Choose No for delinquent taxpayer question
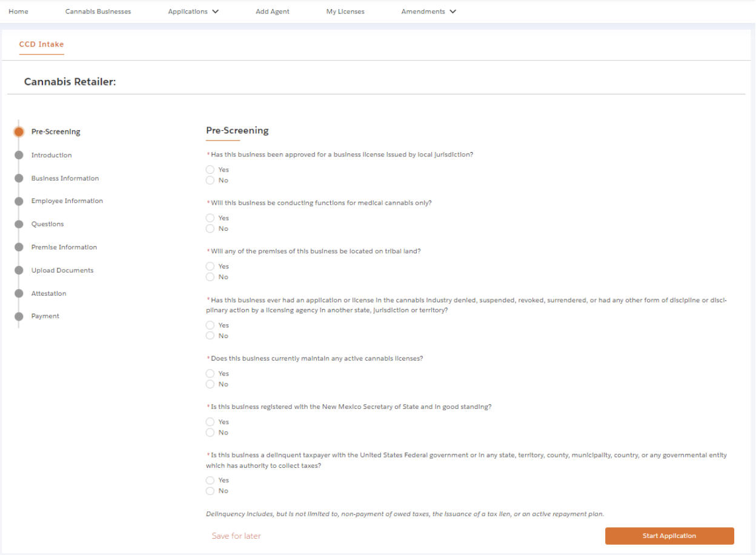Image resolution: width=756 pixels, height=555 pixels. pyautogui.click(x=210, y=491)
